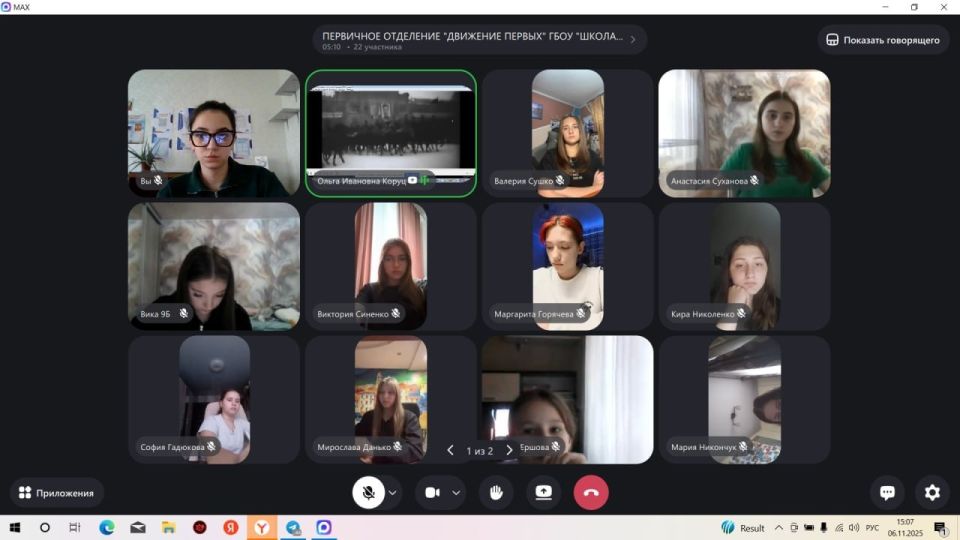Open Yandex red Я taskbar icon

pos(231,527)
